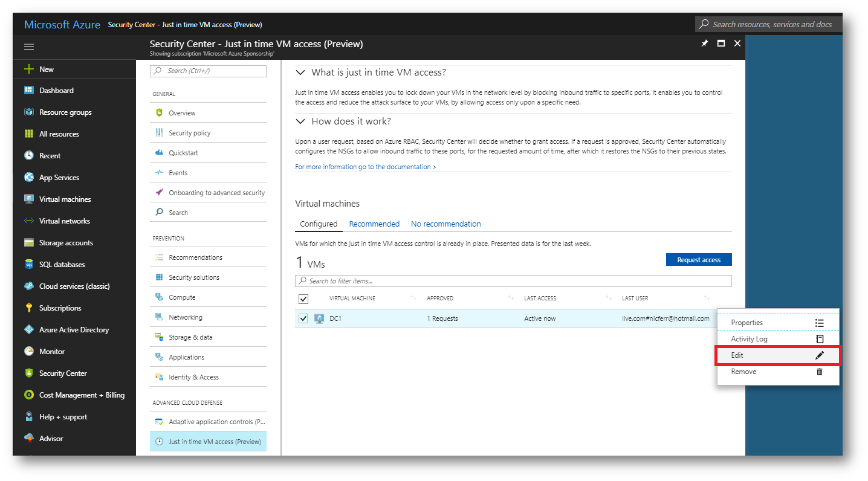Open Security policy in the Security Center menu
Image resolution: width=868 pixels, height=481 pixels.
tap(208, 133)
